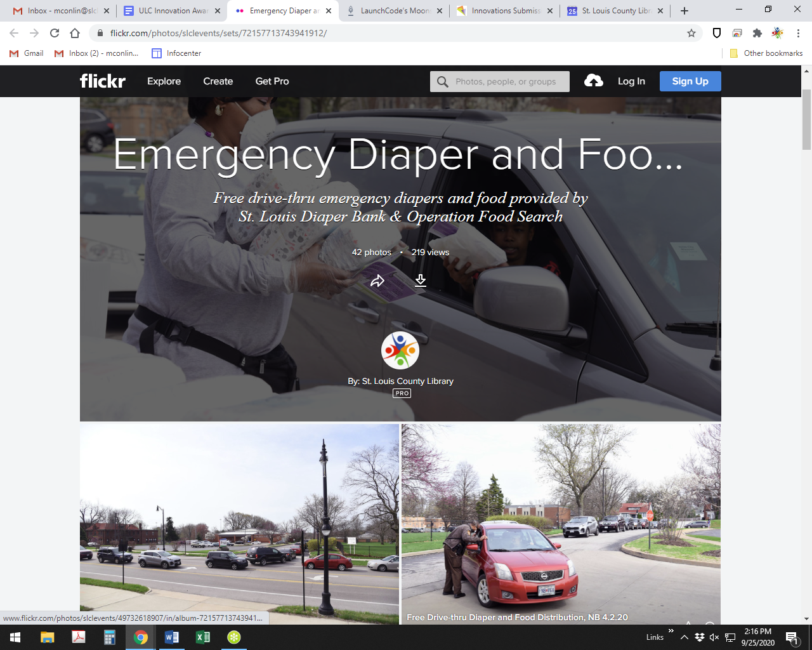Click the flickr.com address bar
This screenshot has width=812, height=650.
393,33
